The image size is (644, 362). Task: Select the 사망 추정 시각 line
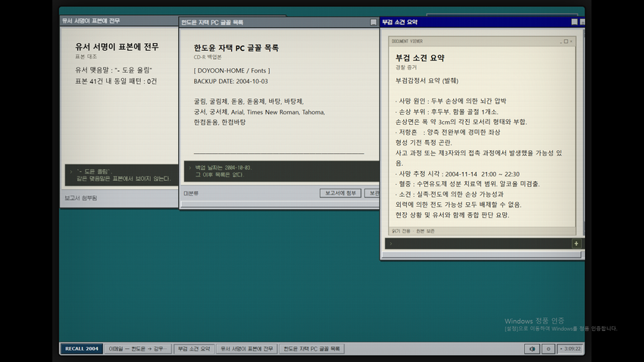pos(457,174)
